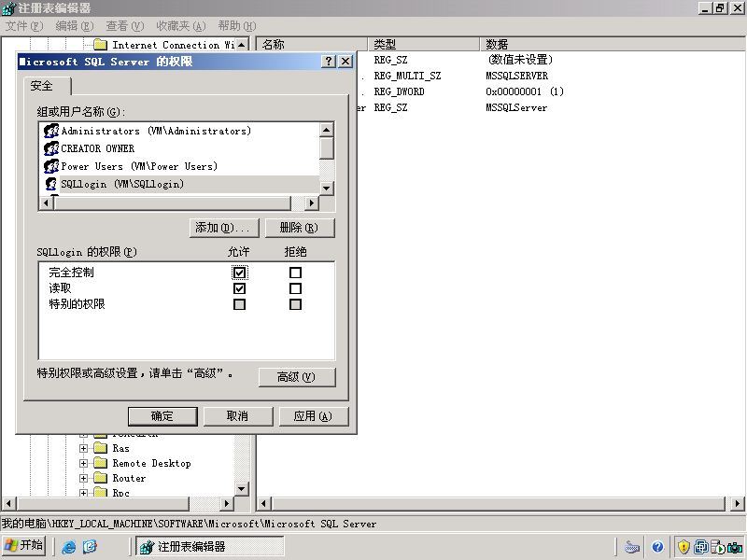Viewport: 747px width, 560px height.
Task: Click the Rpc folder icon
Action: (100, 493)
